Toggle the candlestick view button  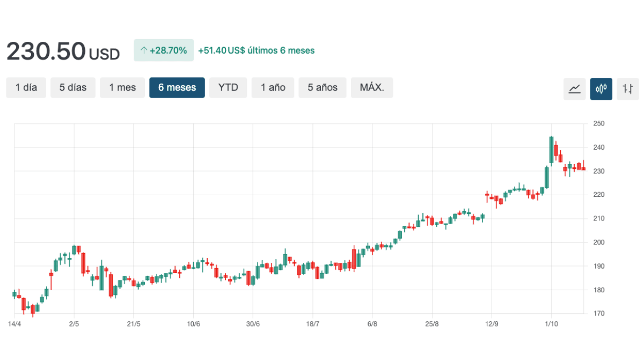tap(601, 88)
